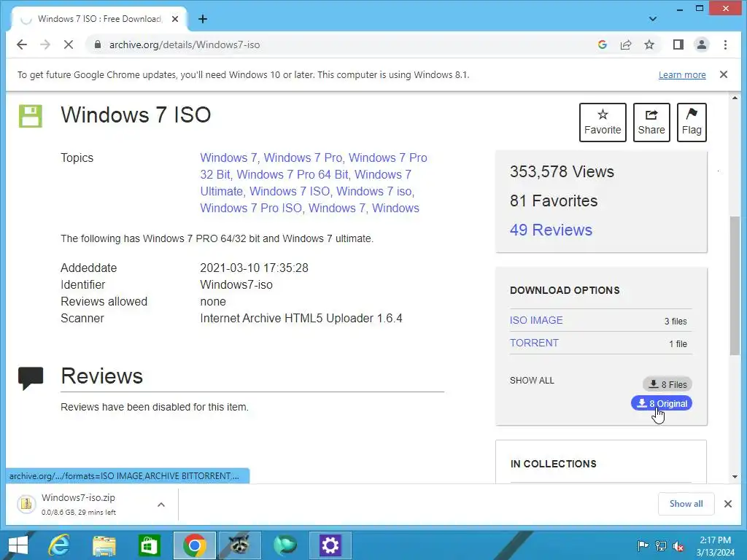Viewport: 747px width, 560px height.
Task: Click the forward navigation arrow
Action: 45,44
